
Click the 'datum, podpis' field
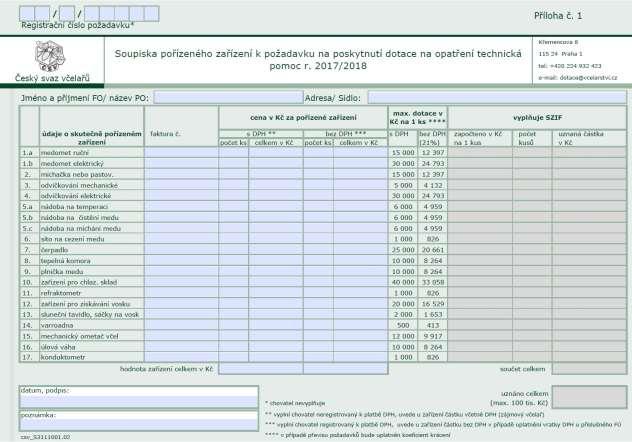tap(139, 402)
